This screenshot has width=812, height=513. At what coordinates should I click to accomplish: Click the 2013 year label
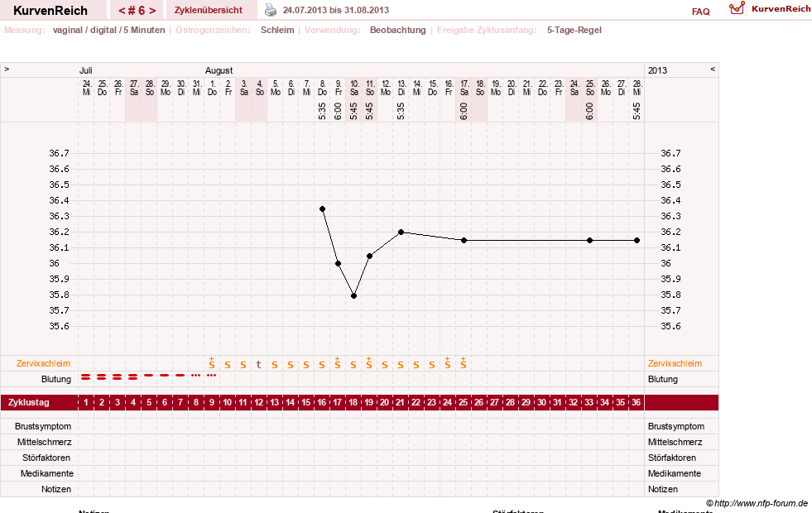pos(658,70)
